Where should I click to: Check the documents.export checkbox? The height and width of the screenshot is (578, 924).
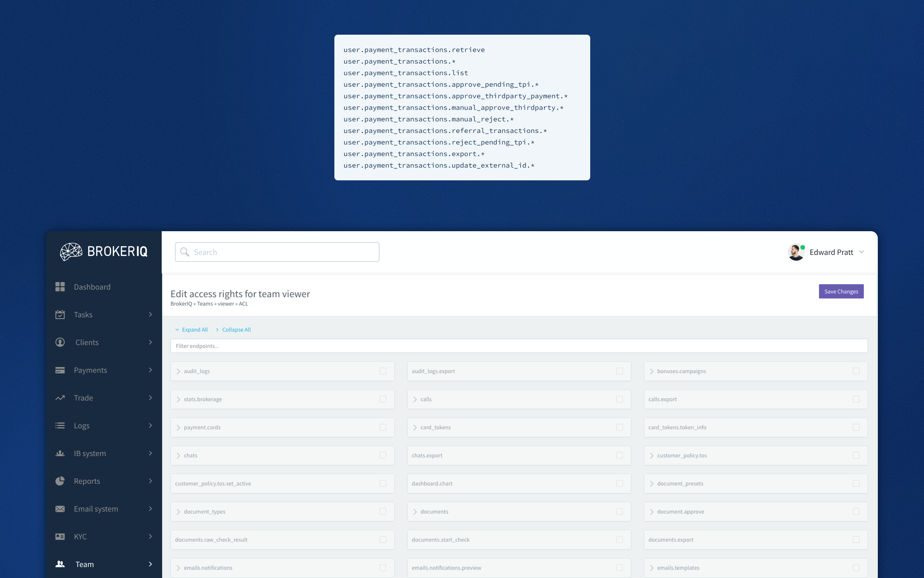click(856, 540)
